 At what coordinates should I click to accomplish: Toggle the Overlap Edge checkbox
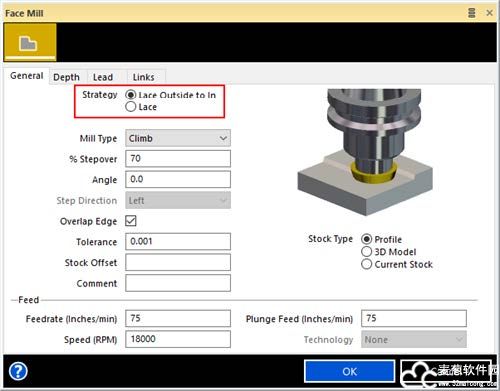click(131, 221)
